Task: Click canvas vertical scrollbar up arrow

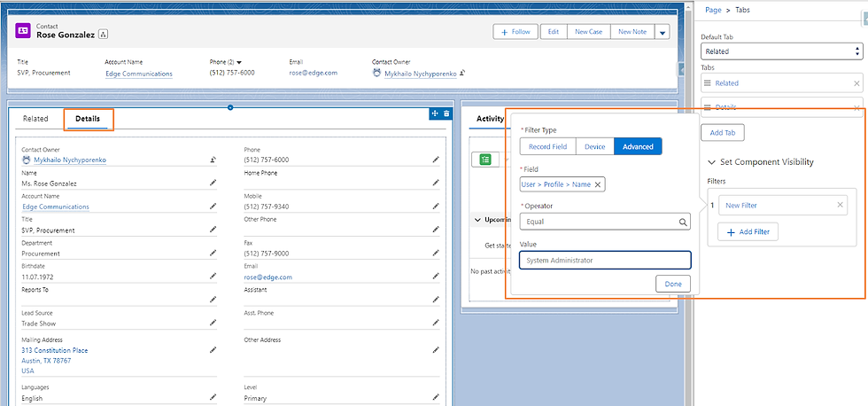Action: (690, 5)
